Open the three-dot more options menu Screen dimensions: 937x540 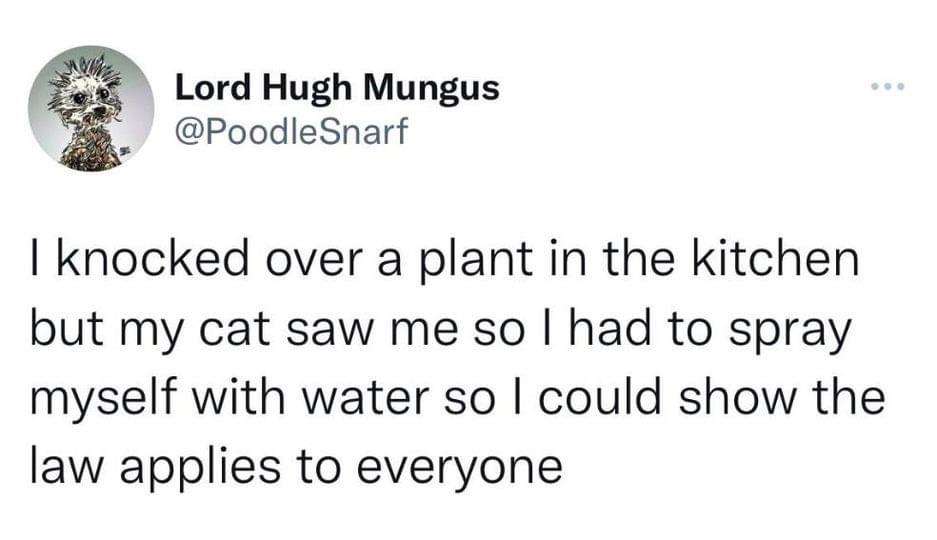pos(886,88)
